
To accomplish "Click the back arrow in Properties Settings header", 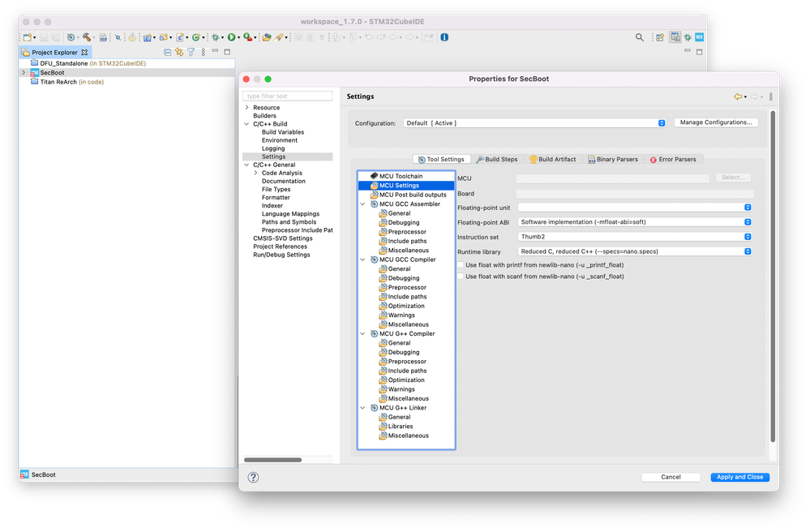I will [738, 97].
